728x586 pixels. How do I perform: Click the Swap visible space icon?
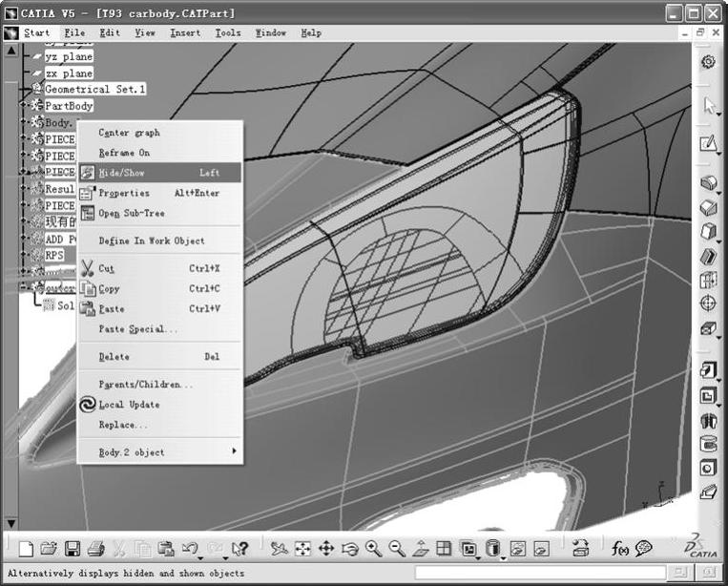pyautogui.click(x=541, y=549)
